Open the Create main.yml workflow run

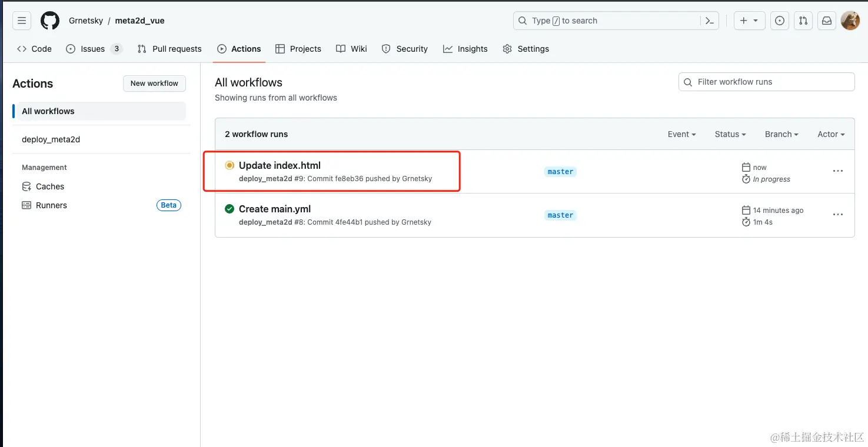click(x=275, y=209)
